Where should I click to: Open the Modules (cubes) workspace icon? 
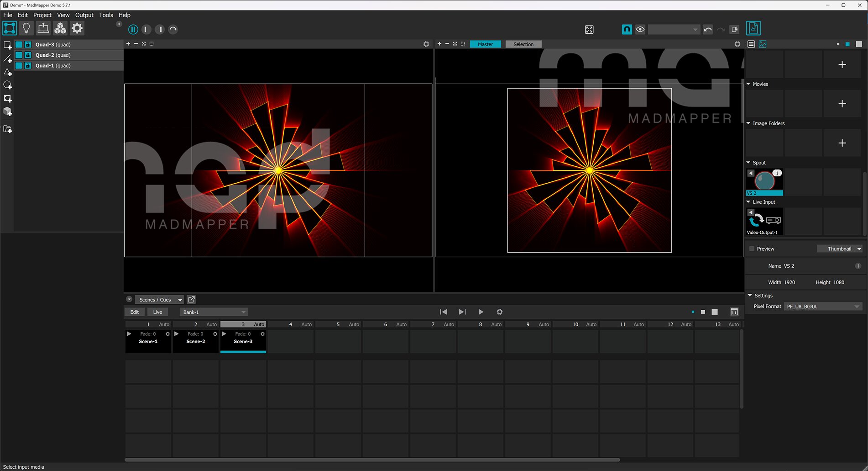coord(60,28)
